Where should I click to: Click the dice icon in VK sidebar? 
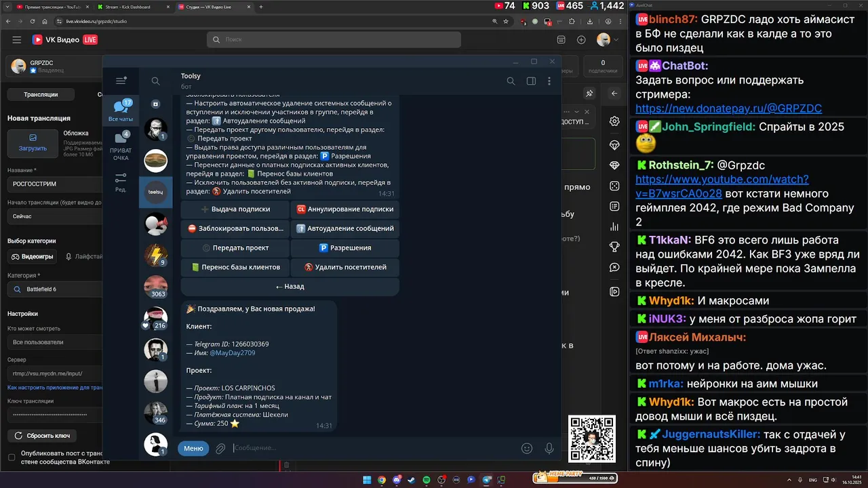(x=614, y=186)
